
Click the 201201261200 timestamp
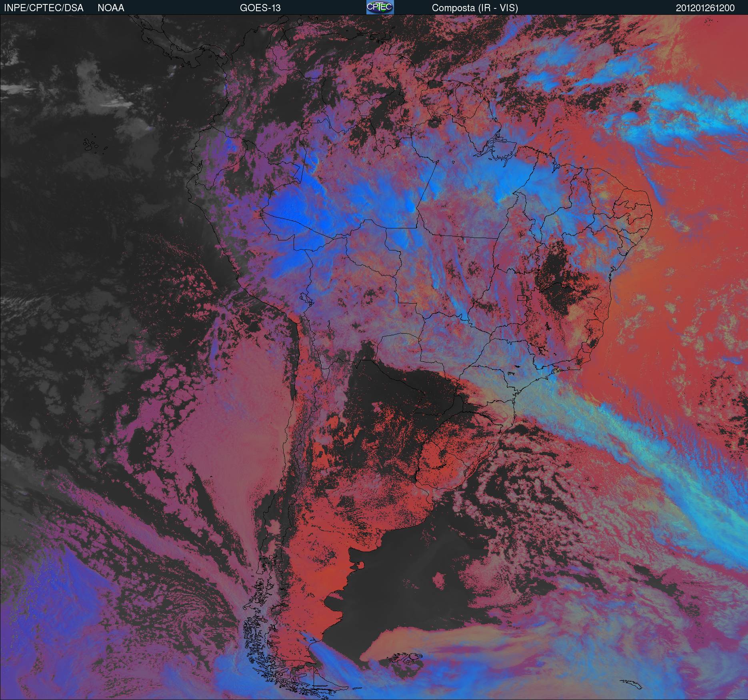point(705,8)
